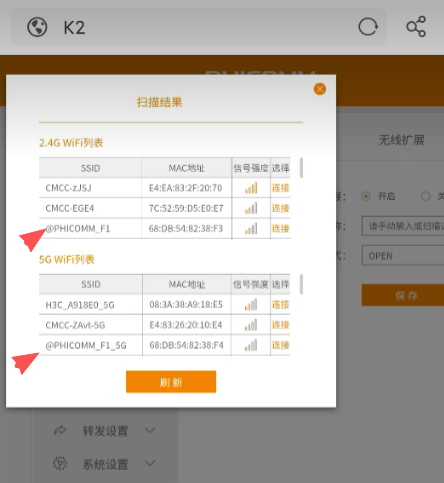
Task: Select the H3C_A918E0_5G SSID cell
Action: pos(91,305)
